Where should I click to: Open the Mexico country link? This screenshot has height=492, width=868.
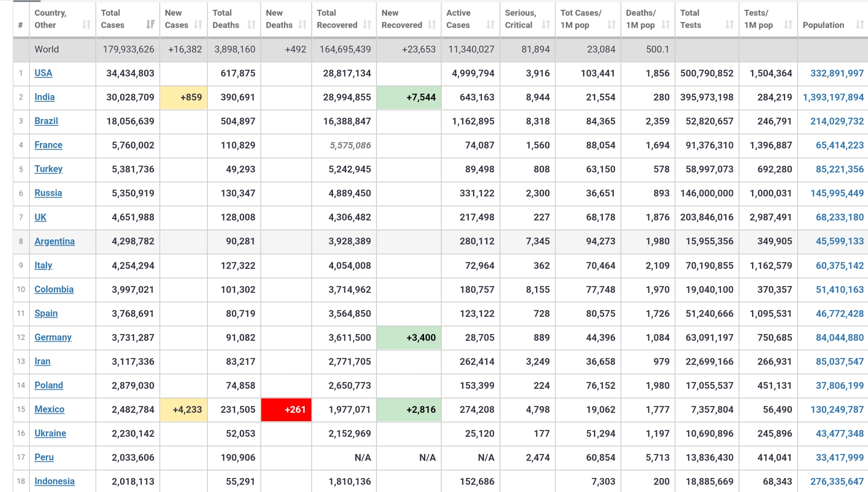(49, 409)
